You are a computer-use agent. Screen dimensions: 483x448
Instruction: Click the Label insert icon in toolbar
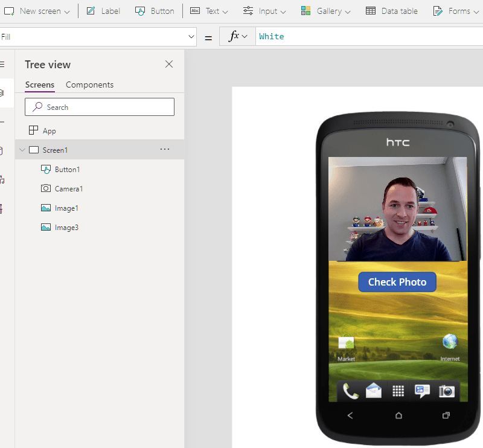[x=91, y=11]
